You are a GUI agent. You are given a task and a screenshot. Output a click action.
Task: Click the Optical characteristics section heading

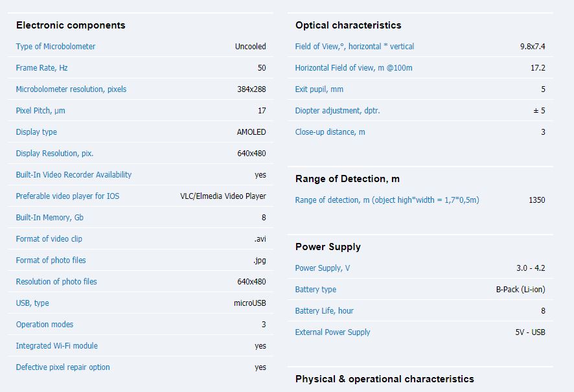(x=348, y=25)
